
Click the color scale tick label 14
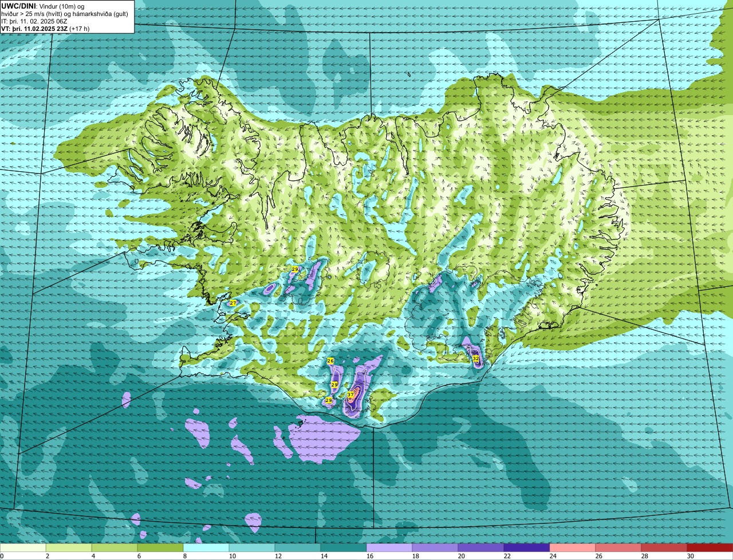(x=324, y=556)
